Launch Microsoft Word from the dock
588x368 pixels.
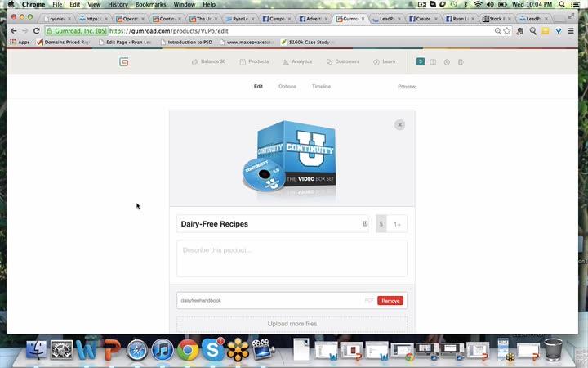click(x=87, y=350)
